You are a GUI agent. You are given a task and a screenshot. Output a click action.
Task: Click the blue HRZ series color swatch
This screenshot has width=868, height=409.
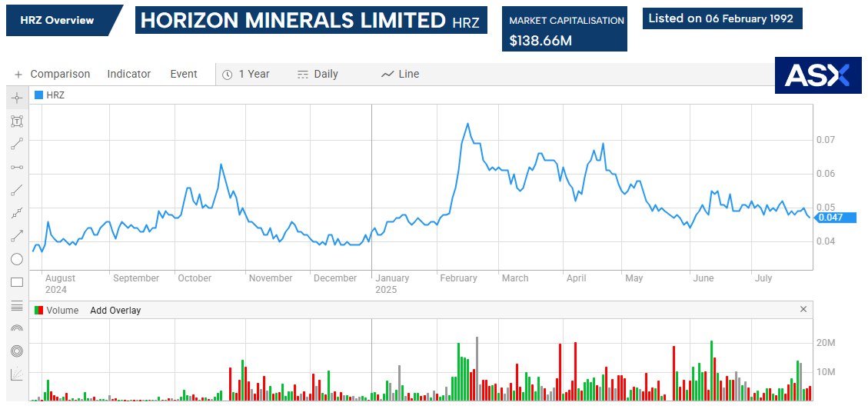tap(38, 95)
